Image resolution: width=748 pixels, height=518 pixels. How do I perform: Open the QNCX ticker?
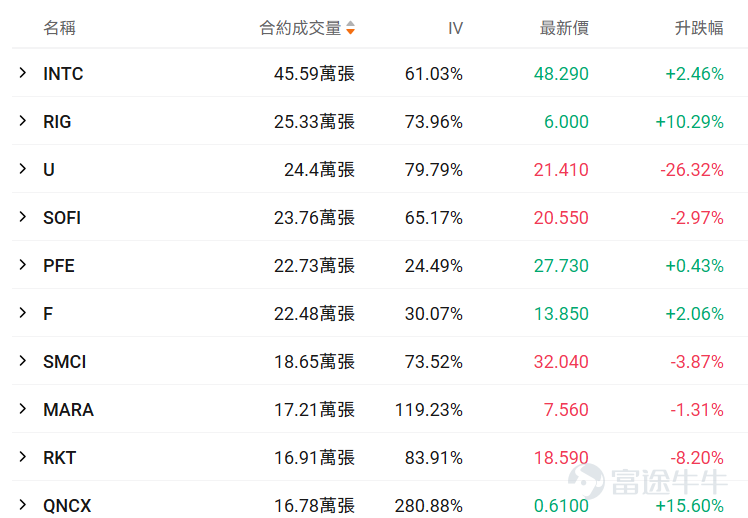click(x=67, y=506)
